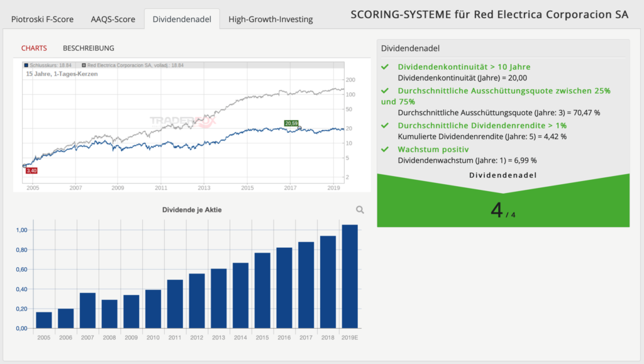This screenshot has width=644, height=364.
Task: Open the High-Growth-Investing tab
Action: tap(270, 19)
